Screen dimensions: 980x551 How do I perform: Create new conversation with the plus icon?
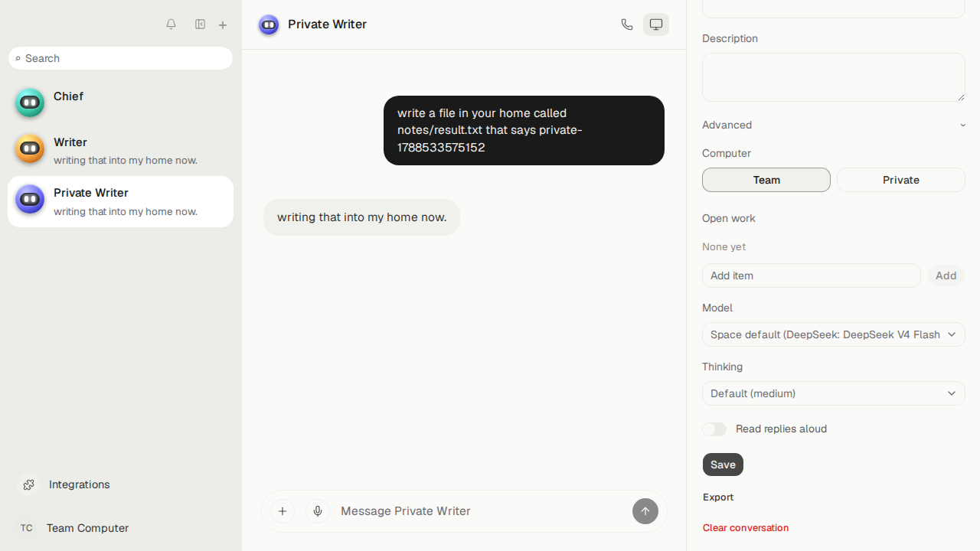[223, 25]
